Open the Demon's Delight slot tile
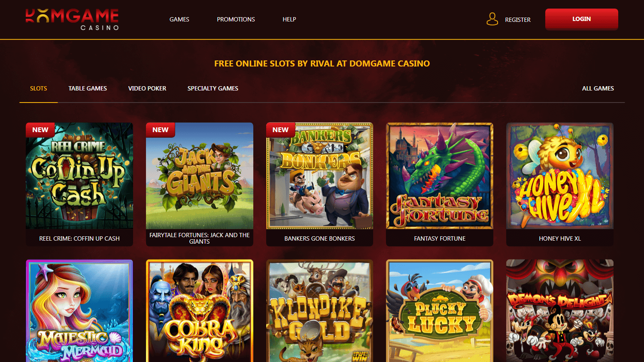 (x=560, y=311)
